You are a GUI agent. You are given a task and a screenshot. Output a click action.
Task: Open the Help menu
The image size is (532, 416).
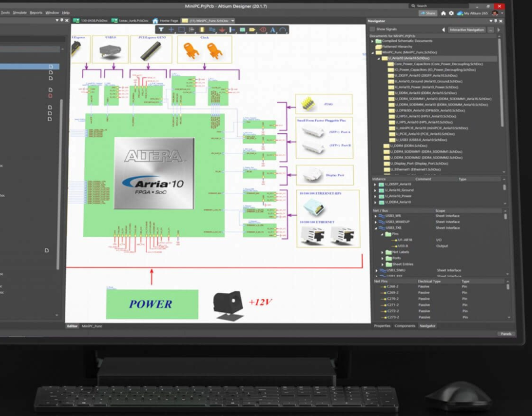pos(66,13)
